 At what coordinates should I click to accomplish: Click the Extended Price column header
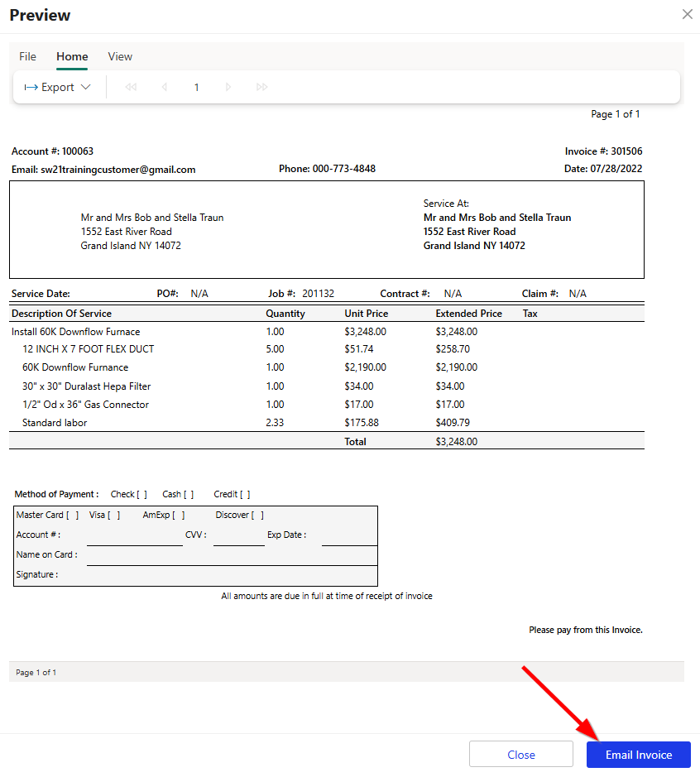point(468,313)
